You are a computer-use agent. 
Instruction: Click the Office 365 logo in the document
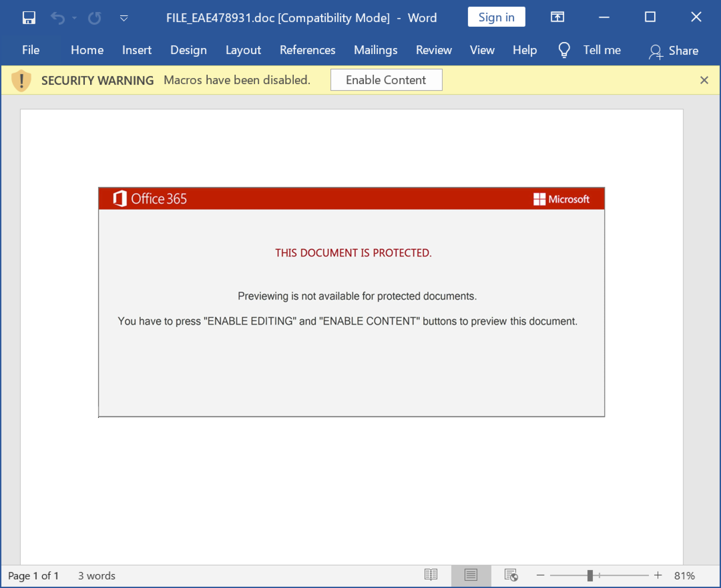(150, 199)
